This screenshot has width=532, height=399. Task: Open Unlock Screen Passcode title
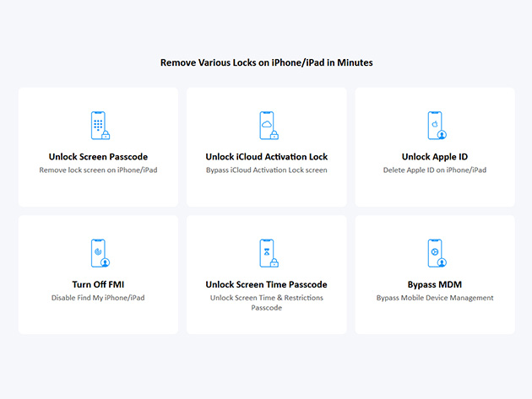[98, 157]
